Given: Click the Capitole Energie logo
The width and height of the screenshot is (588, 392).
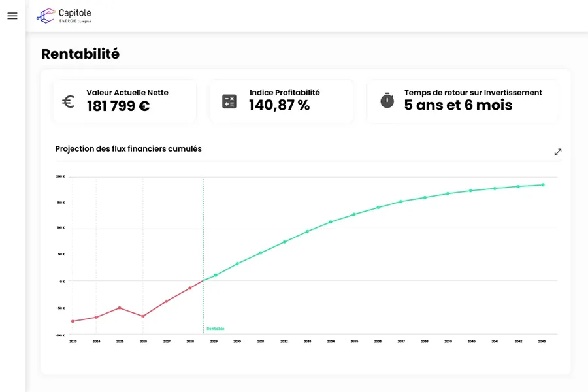Looking at the screenshot, I should pyautogui.click(x=64, y=16).
